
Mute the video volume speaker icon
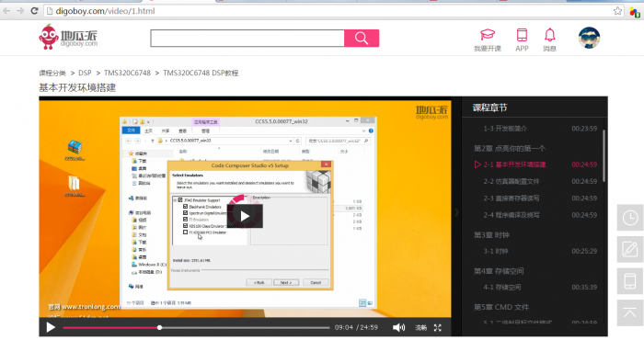[x=398, y=327]
